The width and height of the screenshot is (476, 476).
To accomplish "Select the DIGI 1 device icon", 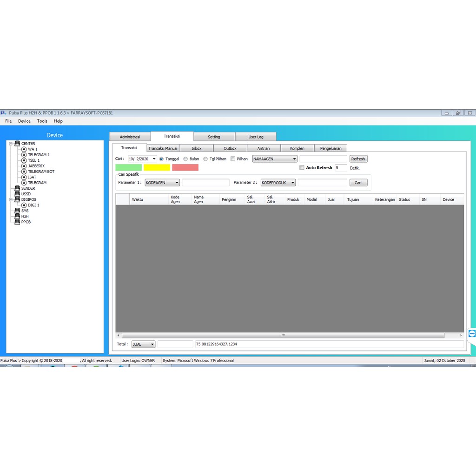I will [24, 205].
